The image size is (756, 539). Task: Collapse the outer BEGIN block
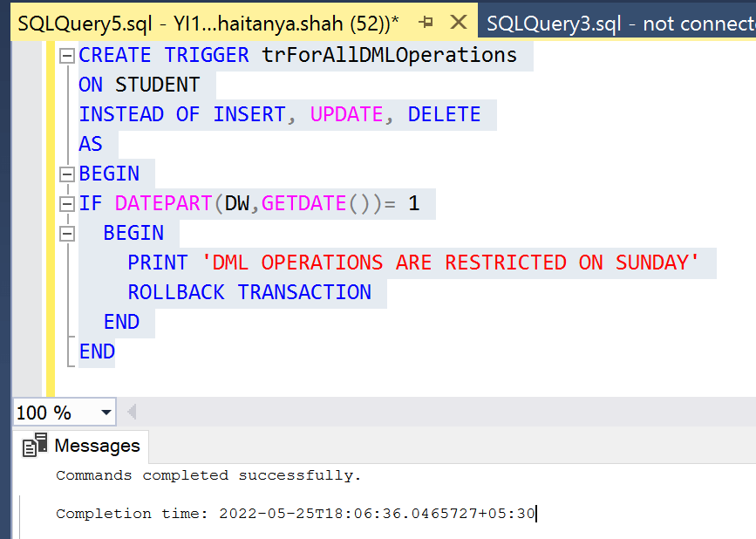(x=67, y=173)
